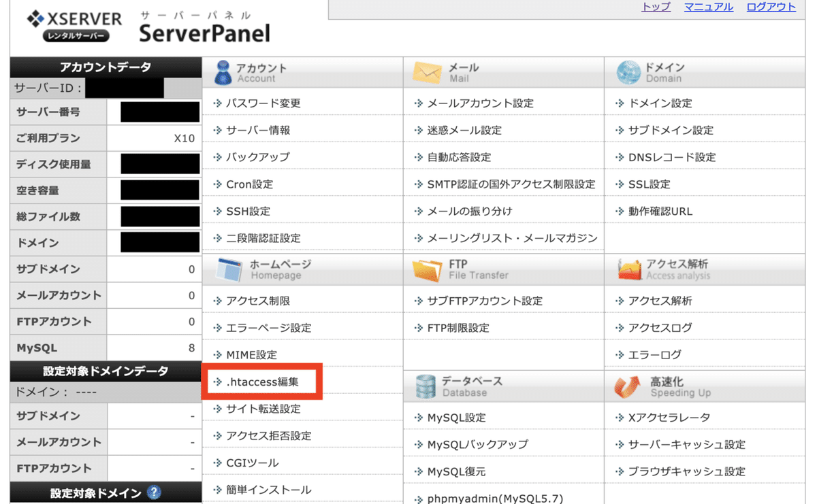Viewport: 817px width, 504px height.
Task: Open MySQLバックアップ
Action: coord(478,444)
